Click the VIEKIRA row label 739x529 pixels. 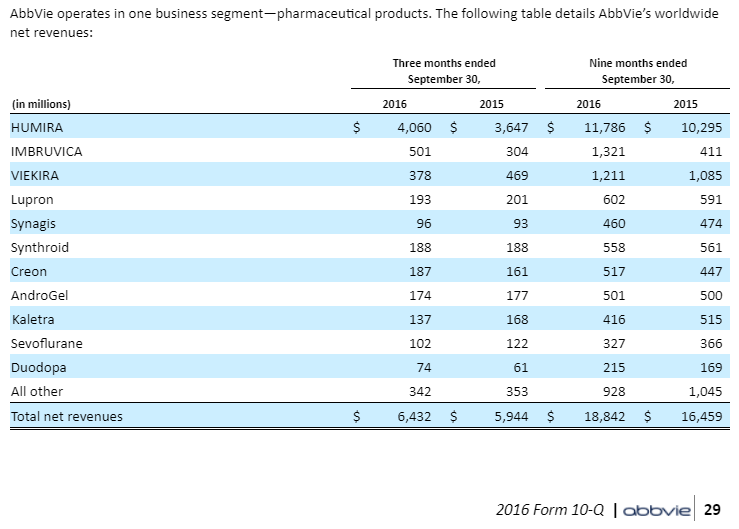[35, 175]
